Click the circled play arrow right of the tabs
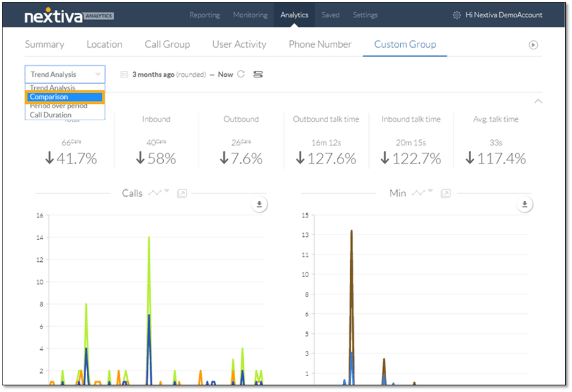Image resolution: width=572 pixels, height=392 pixels. (532, 44)
